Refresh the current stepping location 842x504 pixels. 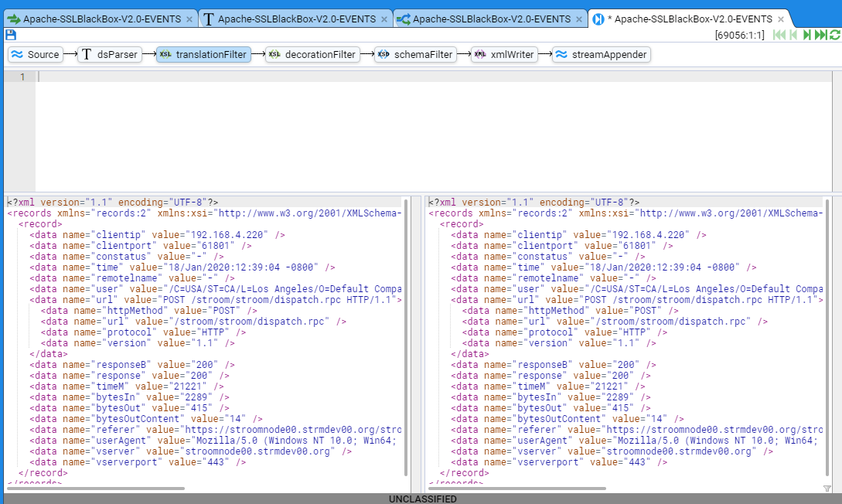(834, 35)
